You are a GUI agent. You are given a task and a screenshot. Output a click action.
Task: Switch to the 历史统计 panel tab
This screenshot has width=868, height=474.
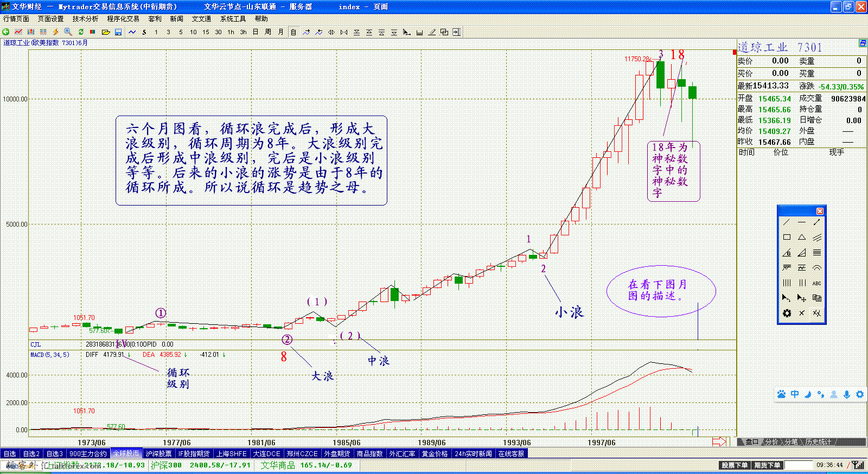[818, 442]
